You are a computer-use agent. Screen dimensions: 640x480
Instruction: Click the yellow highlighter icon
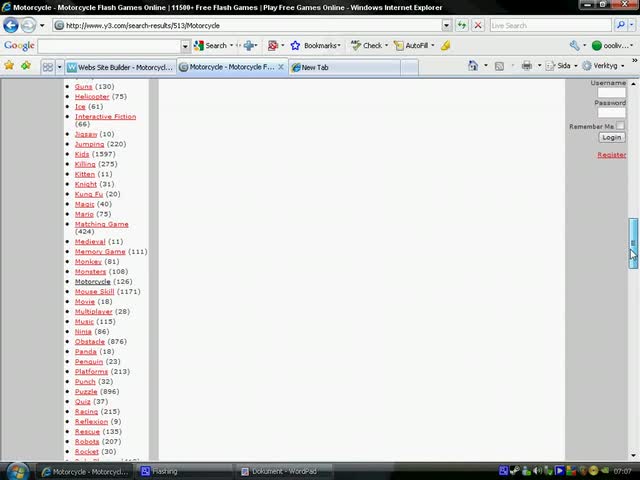(x=446, y=46)
